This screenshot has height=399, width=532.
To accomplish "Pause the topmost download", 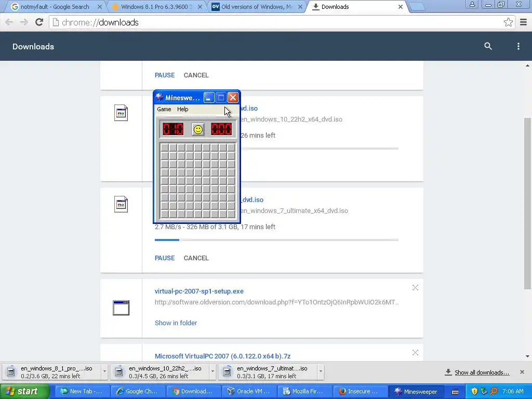I will 165,75.
